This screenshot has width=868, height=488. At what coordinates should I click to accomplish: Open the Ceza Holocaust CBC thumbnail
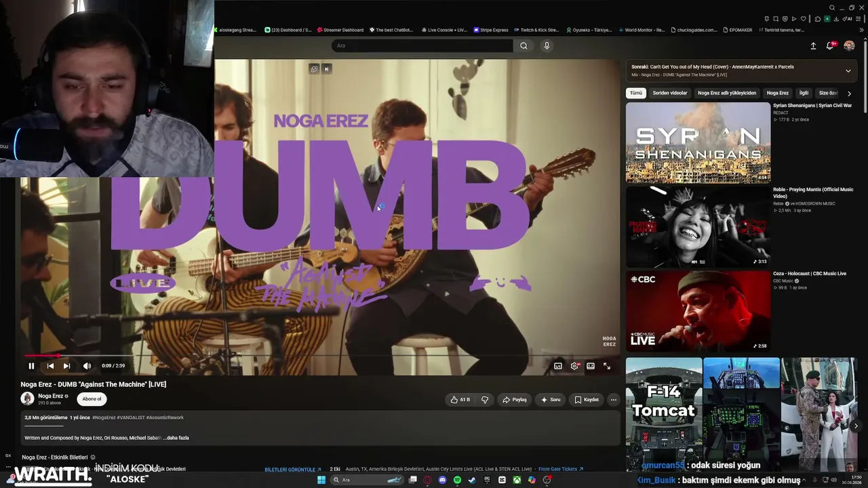698,311
